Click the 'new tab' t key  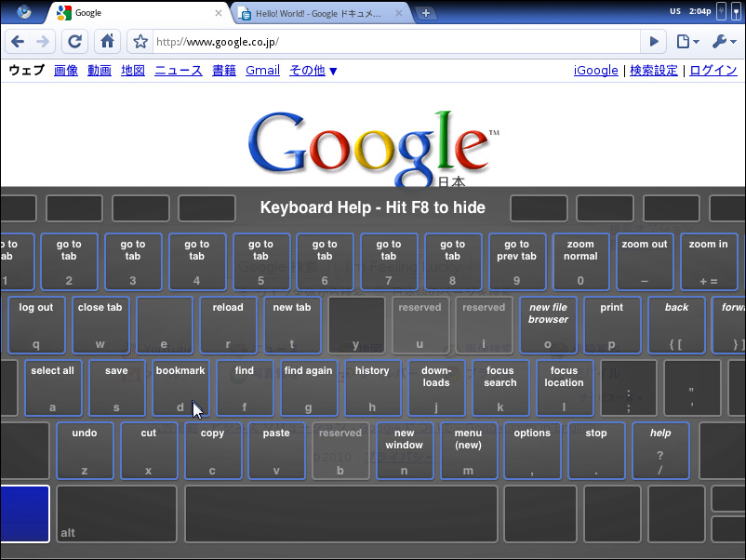[x=292, y=326]
